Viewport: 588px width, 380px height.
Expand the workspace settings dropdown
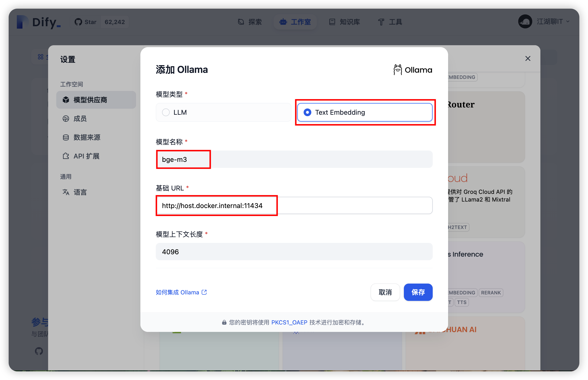545,21
